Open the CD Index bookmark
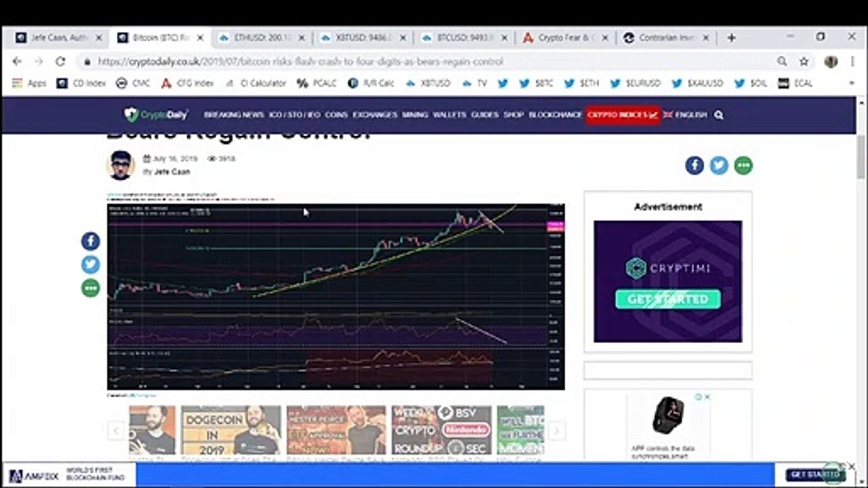Viewport: 868px width, 488px height. tap(81, 83)
